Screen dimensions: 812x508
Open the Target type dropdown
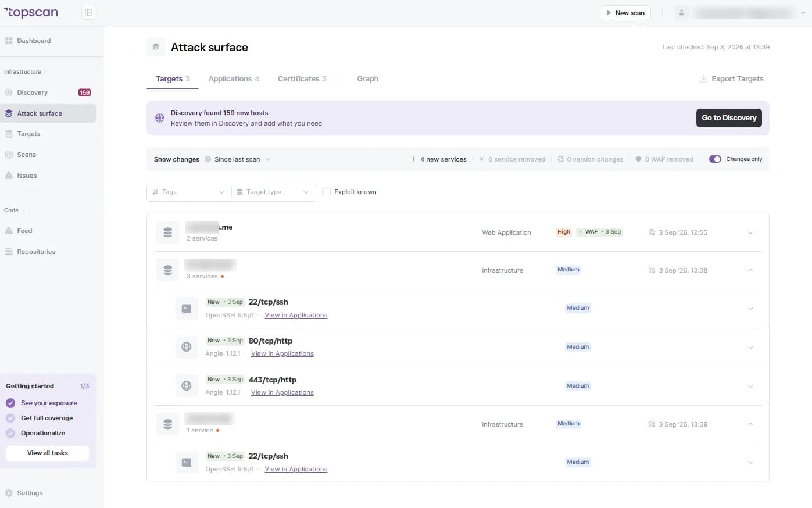(273, 192)
